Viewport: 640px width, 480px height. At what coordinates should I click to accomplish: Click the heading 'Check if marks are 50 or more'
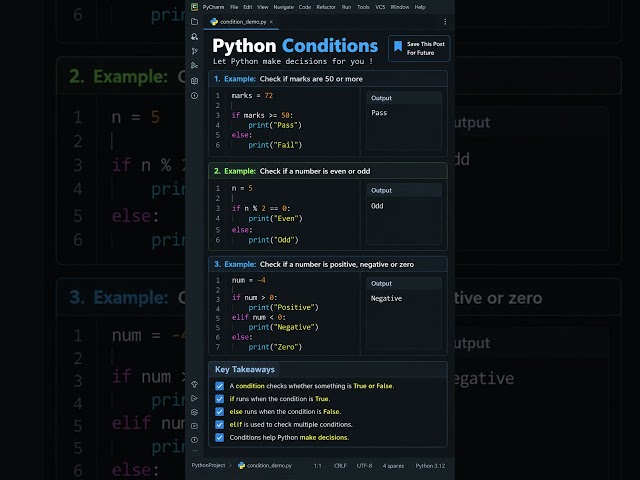(311, 79)
